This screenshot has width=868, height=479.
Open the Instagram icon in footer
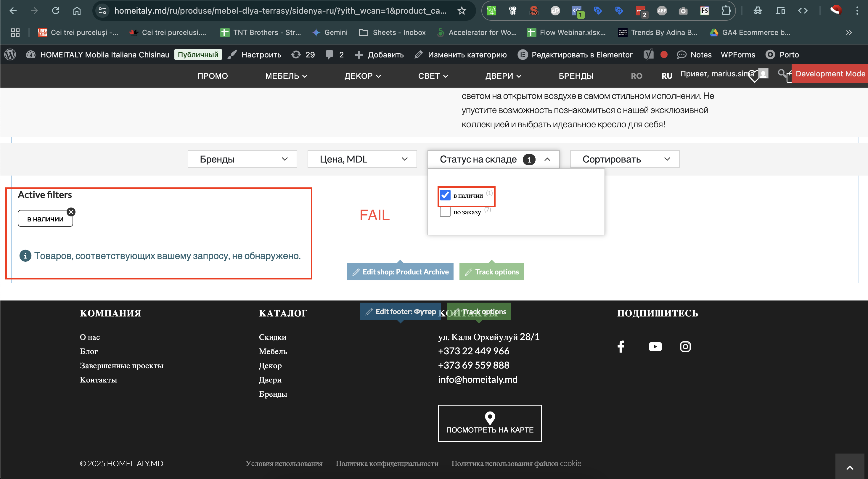685,347
